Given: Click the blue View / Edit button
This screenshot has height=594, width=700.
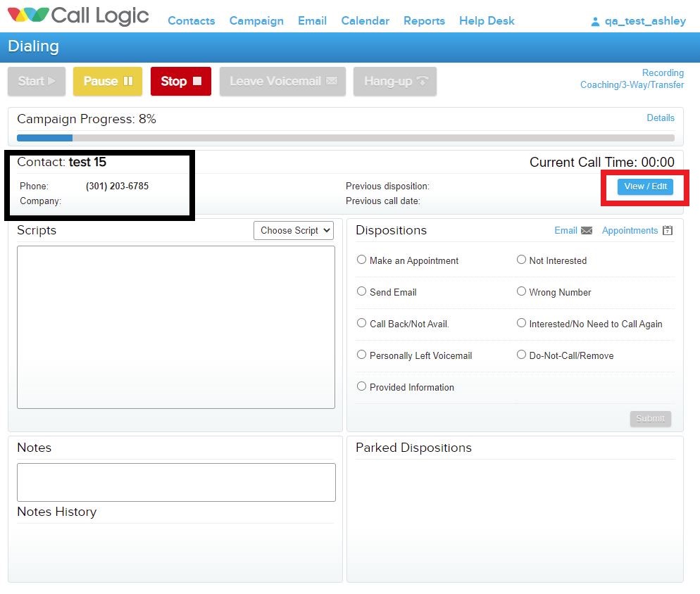Looking at the screenshot, I should click(x=645, y=187).
